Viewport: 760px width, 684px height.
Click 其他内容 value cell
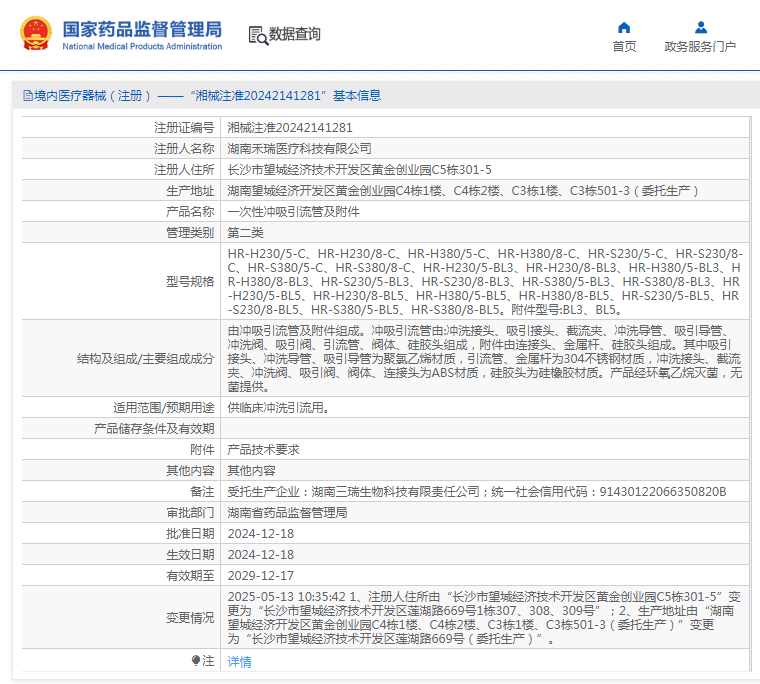(x=252, y=471)
